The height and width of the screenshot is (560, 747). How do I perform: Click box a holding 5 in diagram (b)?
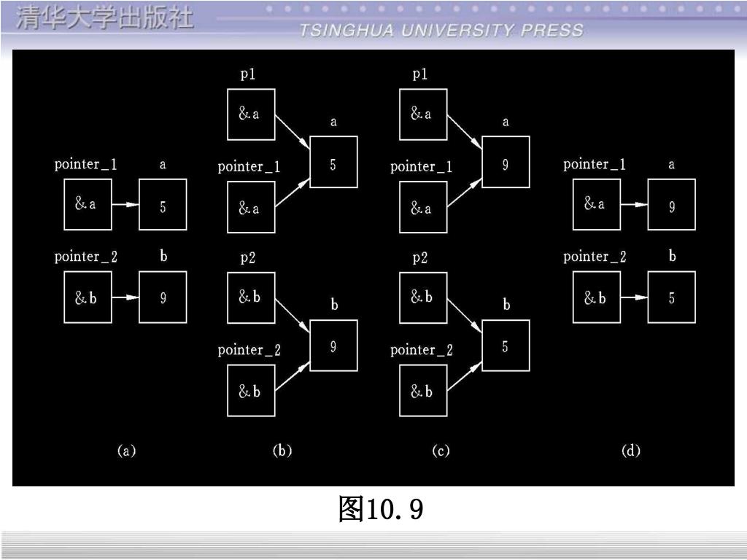(x=333, y=162)
